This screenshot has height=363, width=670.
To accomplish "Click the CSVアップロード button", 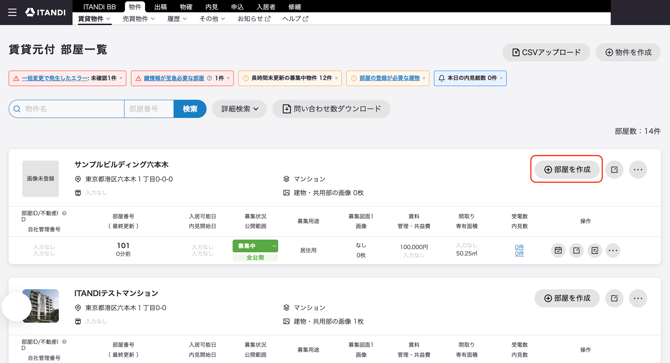I will point(546,53).
